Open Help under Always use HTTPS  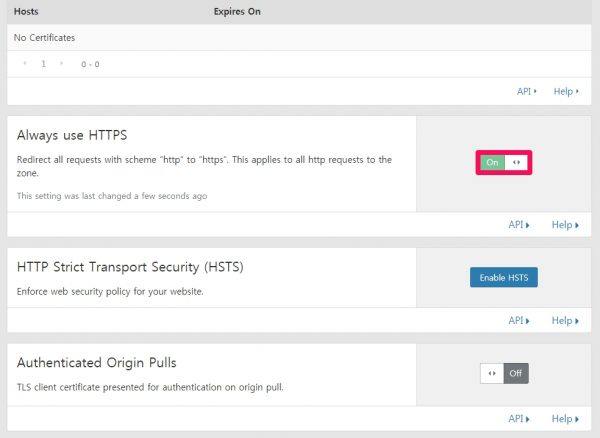[564, 225]
